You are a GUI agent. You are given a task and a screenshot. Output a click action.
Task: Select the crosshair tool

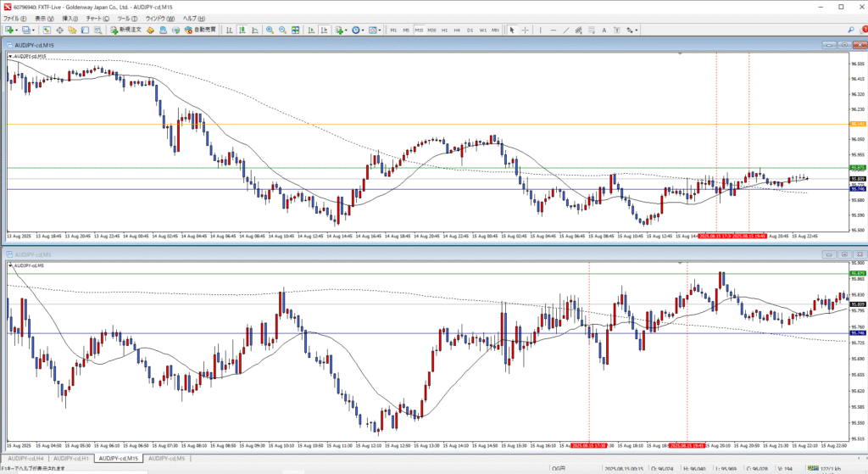tap(525, 30)
